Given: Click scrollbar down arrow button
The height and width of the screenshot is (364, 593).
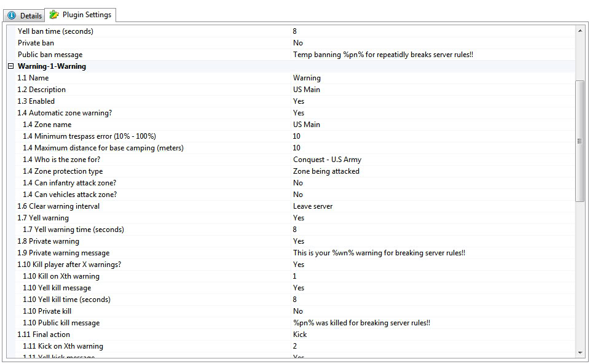Looking at the screenshot, I should pos(579,352).
